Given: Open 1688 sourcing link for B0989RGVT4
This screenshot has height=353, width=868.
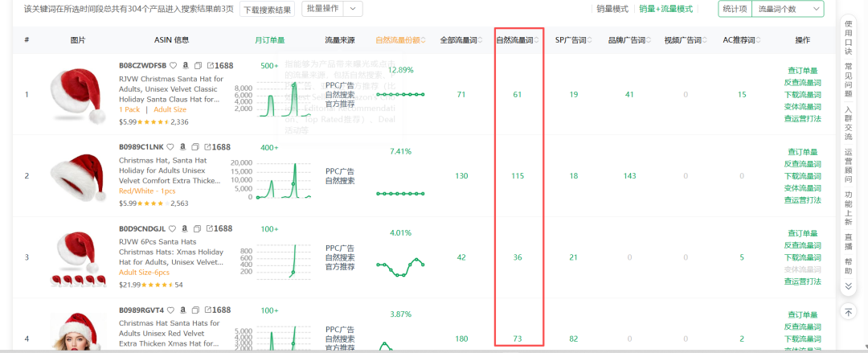Looking at the screenshot, I should (x=218, y=310).
